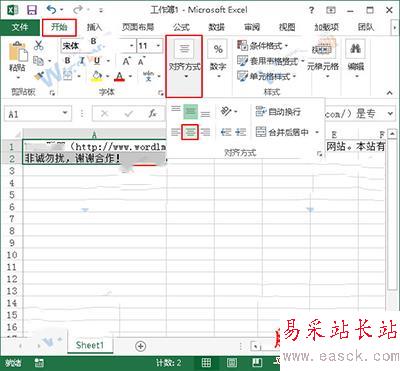The width and height of the screenshot is (400, 371).
Task: Click the Undo arrow in title bar
Action: coord(52,10)
